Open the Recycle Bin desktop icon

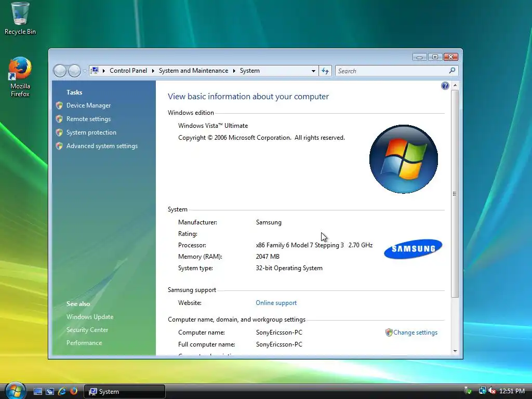[20, 19]
